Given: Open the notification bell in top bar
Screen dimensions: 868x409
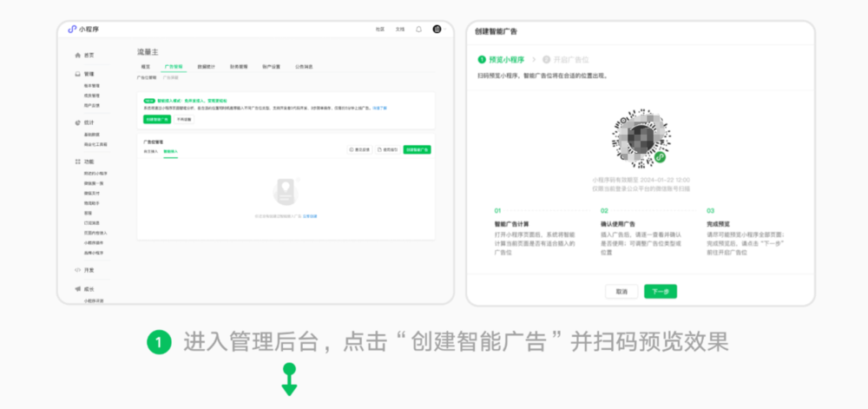Looking at the screenshot, I should coord(418,30).
